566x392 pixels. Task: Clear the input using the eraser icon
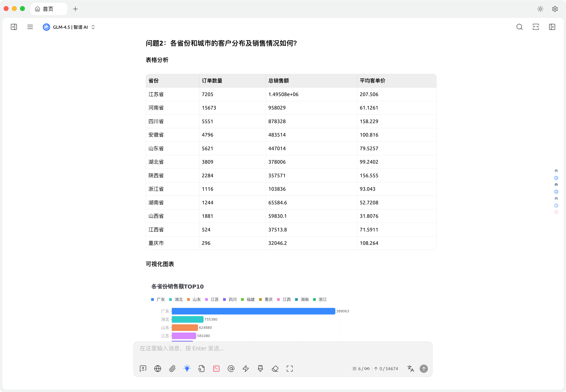(275, 368)
